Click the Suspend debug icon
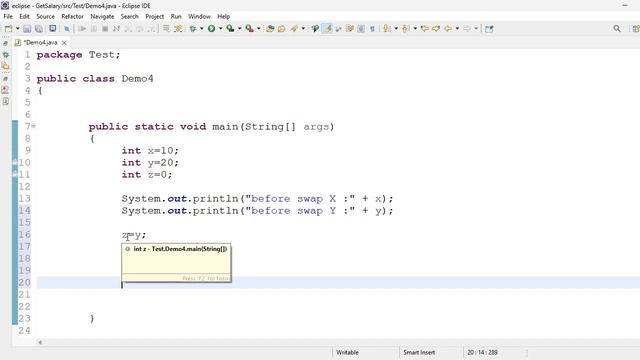 (x=93, y=29)
